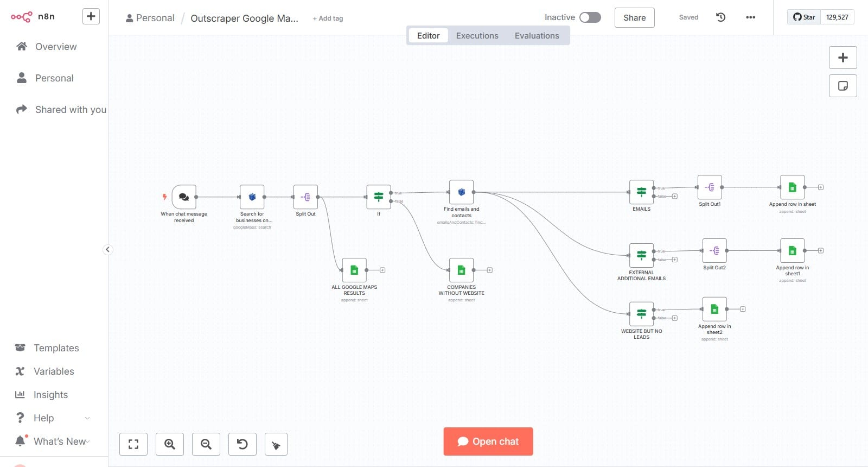Select the Split Out1 node
This screenshot has height=467, width=868.
pos(710,187)
